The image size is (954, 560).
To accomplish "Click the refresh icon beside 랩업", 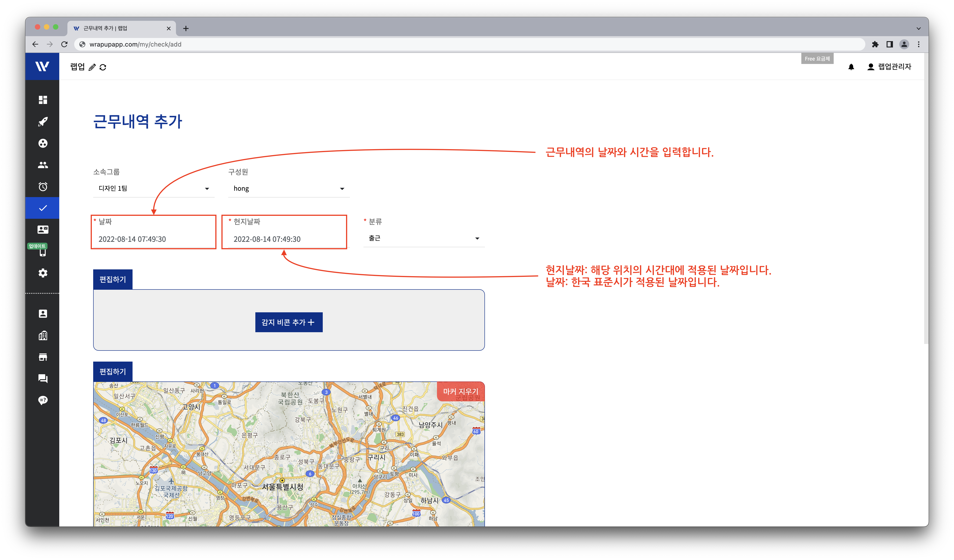I will point(103,67).
